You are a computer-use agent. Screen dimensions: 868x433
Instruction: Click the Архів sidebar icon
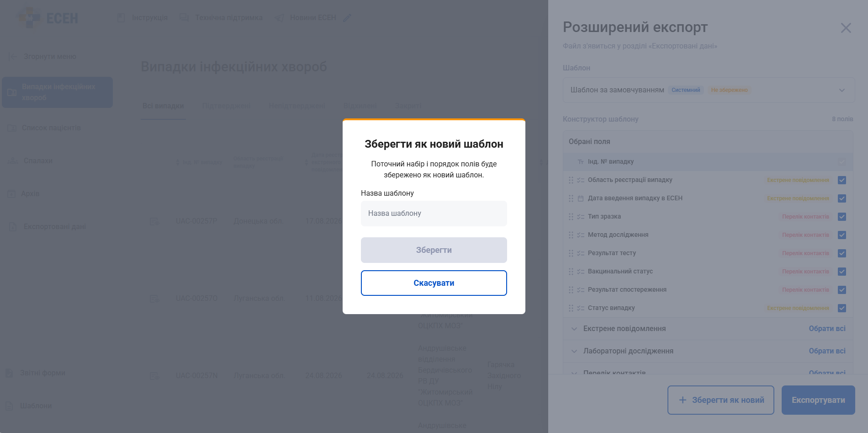click(11, 194)
